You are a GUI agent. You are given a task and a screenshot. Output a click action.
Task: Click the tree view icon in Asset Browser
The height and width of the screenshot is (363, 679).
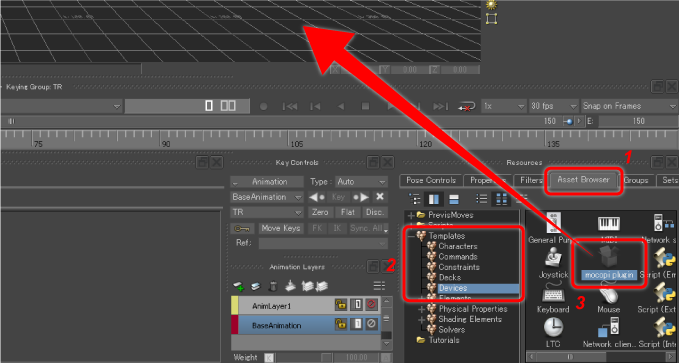(x=415, y=199)
